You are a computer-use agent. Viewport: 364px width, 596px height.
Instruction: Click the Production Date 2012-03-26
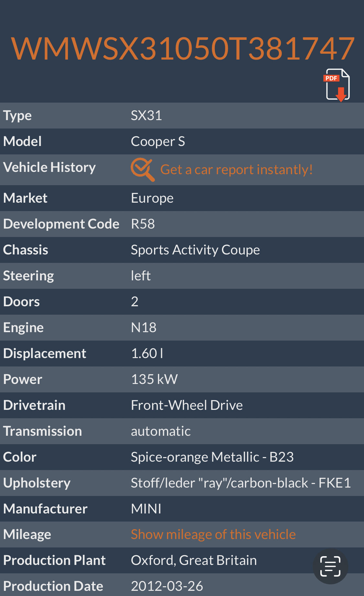pyautogui.click(x=167, y=586)
